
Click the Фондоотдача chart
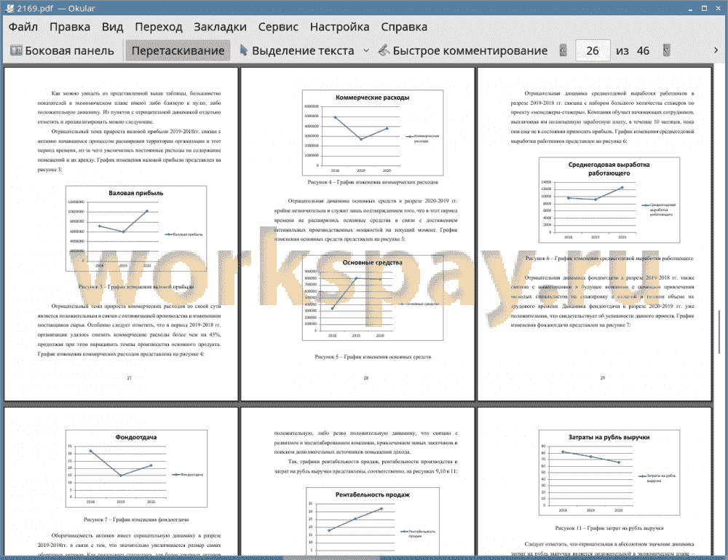click(136, 468)
